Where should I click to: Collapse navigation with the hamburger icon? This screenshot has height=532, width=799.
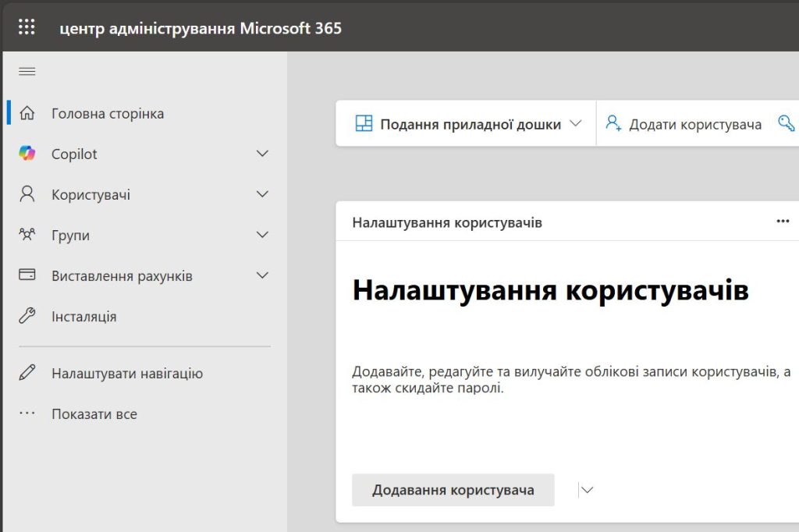coord(27,71)
